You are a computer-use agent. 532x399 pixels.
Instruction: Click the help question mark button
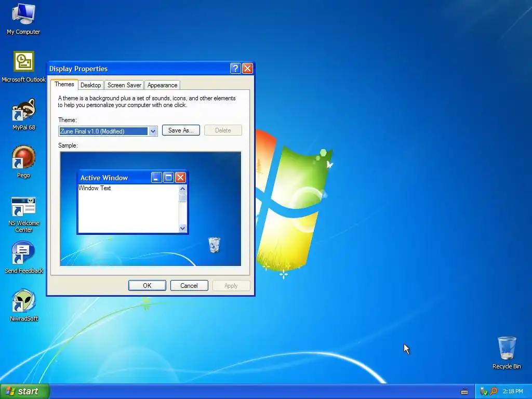235,69
